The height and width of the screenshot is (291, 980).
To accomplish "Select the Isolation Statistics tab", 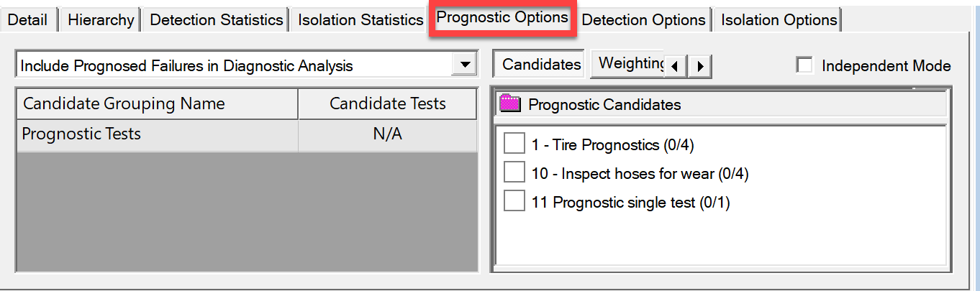I will pos(360,20).
